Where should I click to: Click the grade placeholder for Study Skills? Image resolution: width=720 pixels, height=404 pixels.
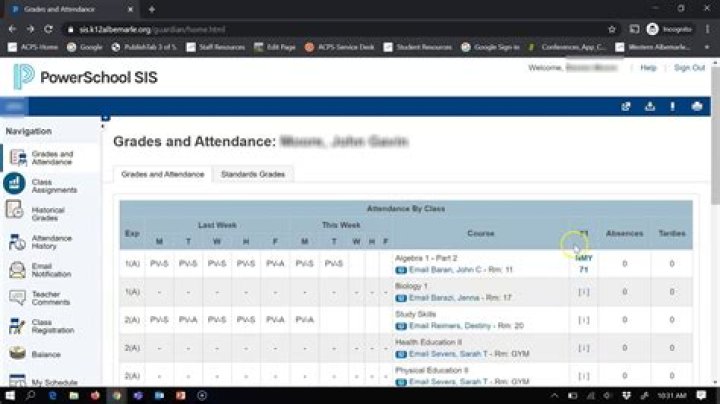click(584, 320)
